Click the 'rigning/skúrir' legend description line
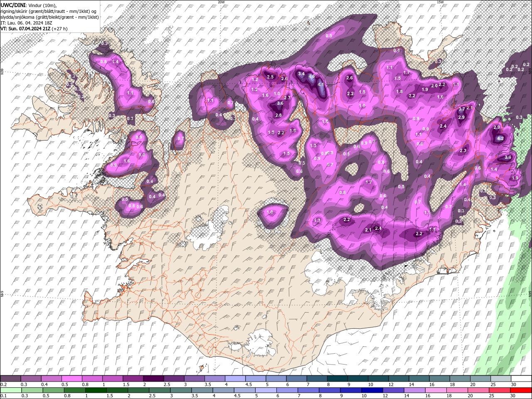The height and width of the screenshot is (399, 532). pos(49,11)
